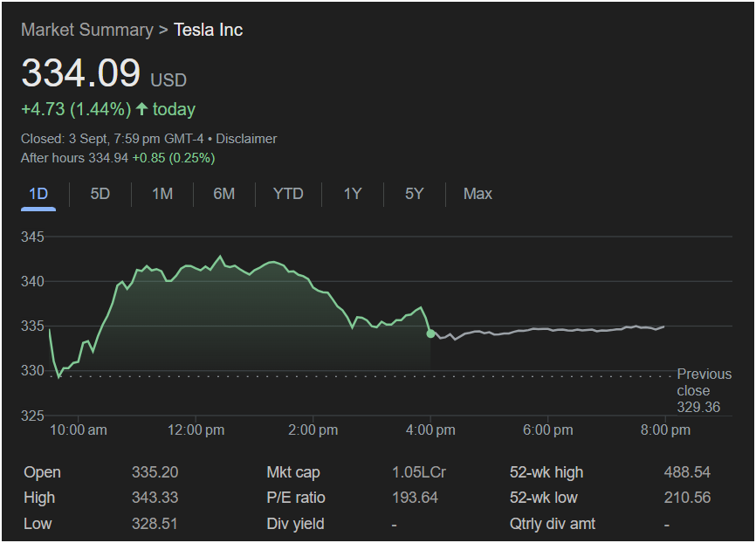Show the Max time range tab
Screen dimensions: 756x543
[x=478, y=194]
